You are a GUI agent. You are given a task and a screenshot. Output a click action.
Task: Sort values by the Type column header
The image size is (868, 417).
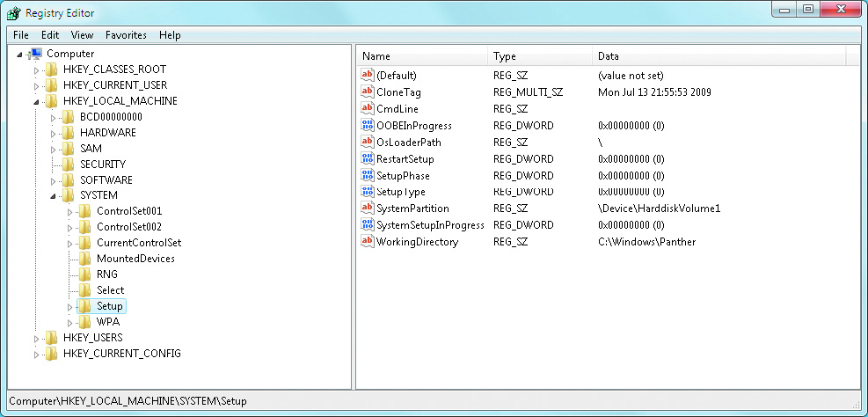(540, 56)
